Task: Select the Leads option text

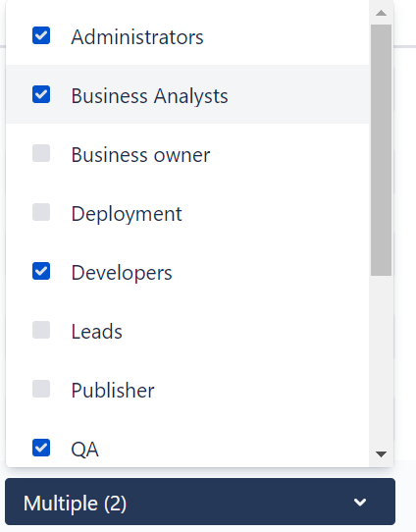Action: pyautogui.click(x=96, y=332)
